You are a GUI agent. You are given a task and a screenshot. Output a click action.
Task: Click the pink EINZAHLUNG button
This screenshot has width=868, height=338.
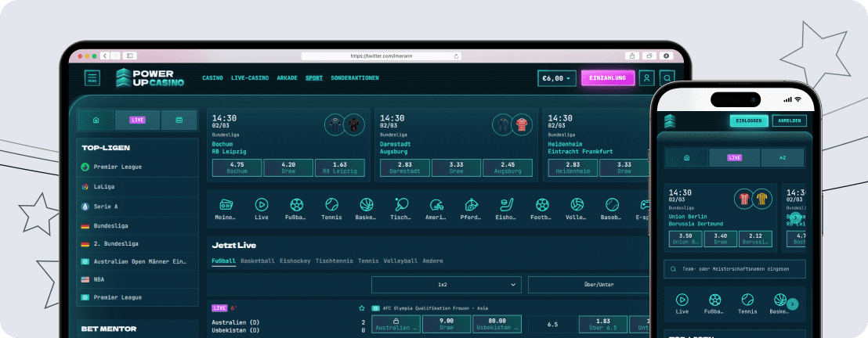point(607,78)
